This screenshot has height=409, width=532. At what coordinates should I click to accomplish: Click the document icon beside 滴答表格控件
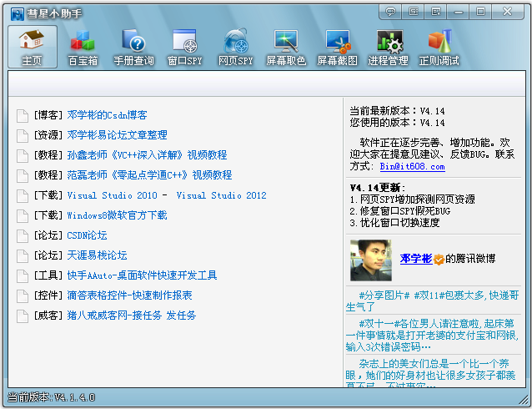click(23, 295)
